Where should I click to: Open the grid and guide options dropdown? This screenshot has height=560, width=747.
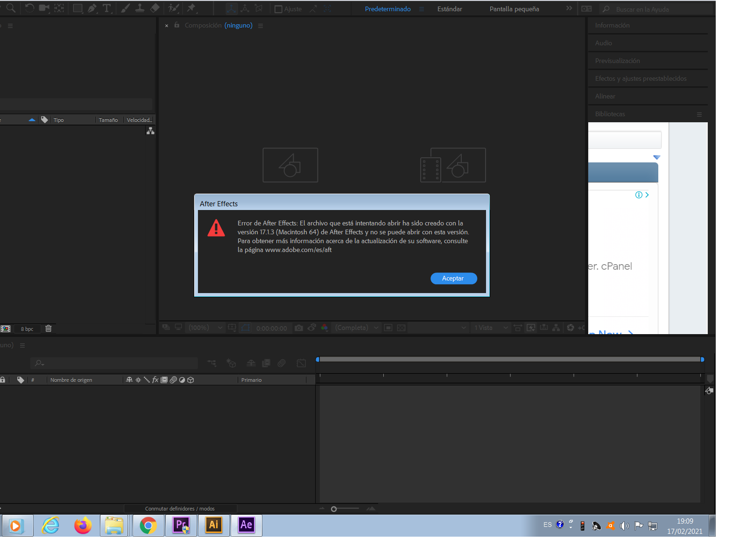[x=232, y=328]
